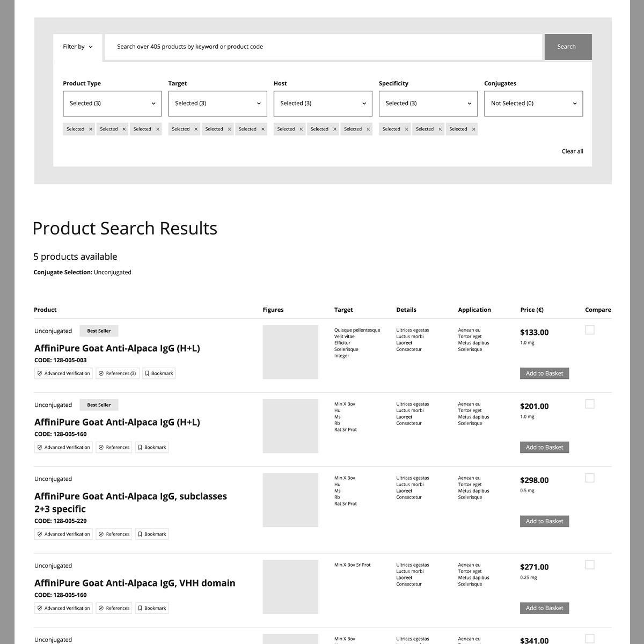This screenshot has height=644, width=644.
Task: Tick the Compare checkbox for the $133.00 product
Action: coord(590,330)
